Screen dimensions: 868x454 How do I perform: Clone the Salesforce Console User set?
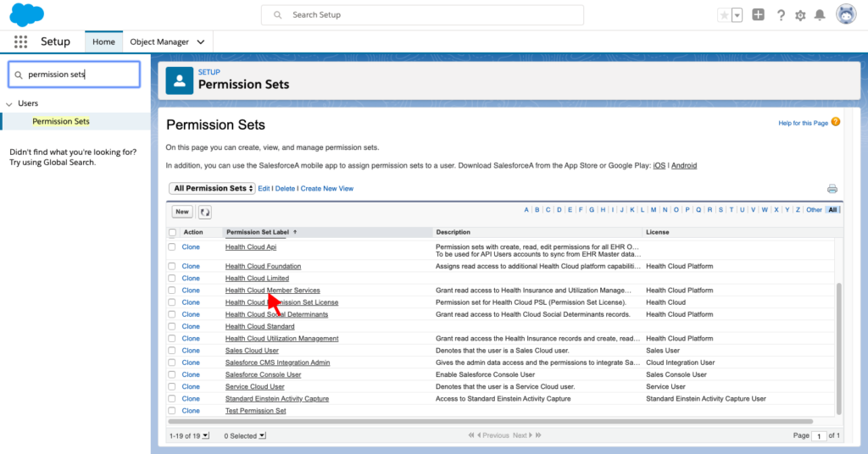coord(191,374)
